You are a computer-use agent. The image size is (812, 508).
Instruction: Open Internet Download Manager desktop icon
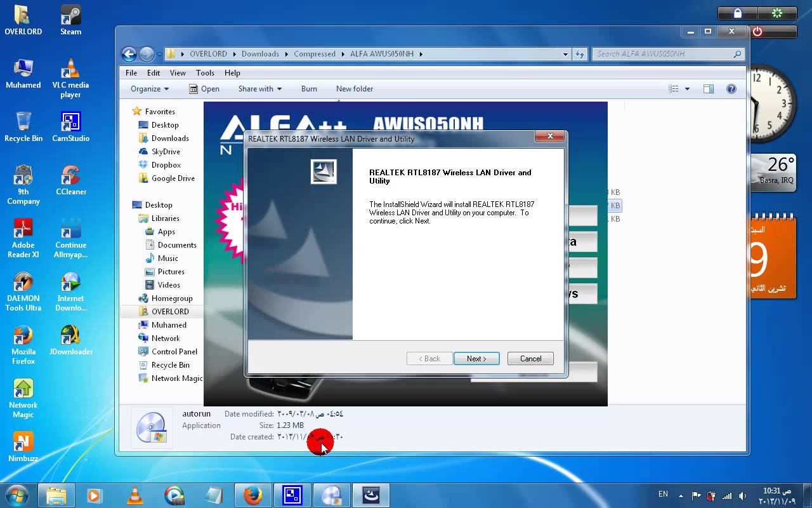coord(70,291)
